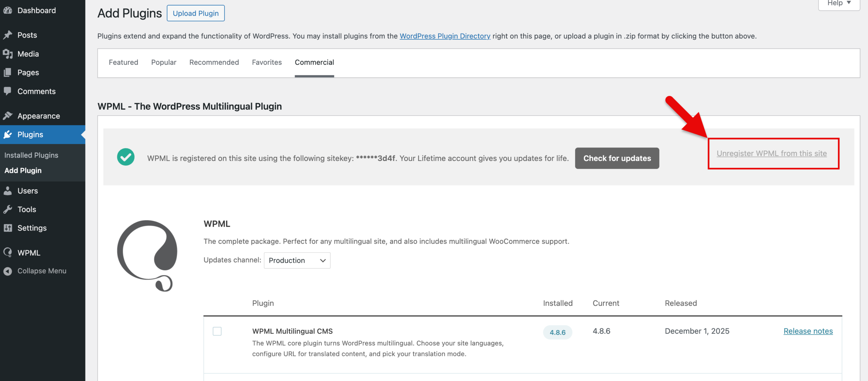The width and height of the screenshot is (868, 381).
Task: Switch to the Popular tab
Action: point(164,62)
